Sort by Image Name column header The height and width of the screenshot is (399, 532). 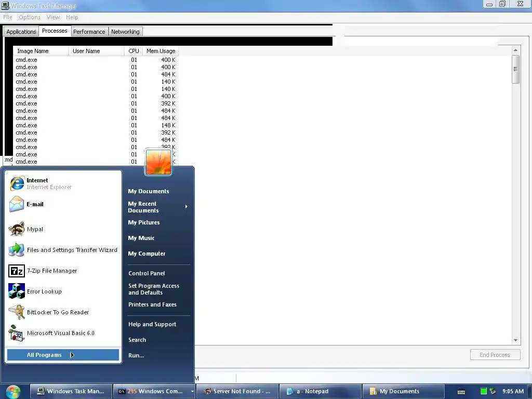(41, 51)
